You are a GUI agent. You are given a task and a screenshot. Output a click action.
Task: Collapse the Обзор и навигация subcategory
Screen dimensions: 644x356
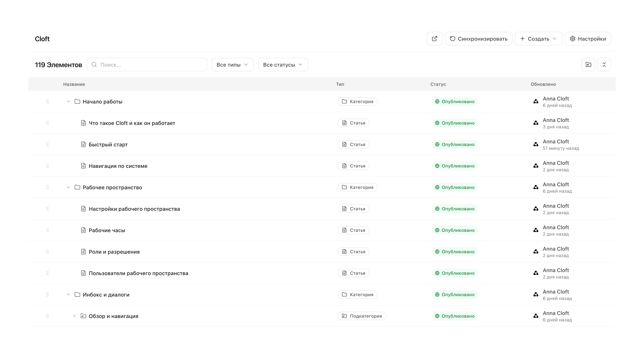point(74,316)
